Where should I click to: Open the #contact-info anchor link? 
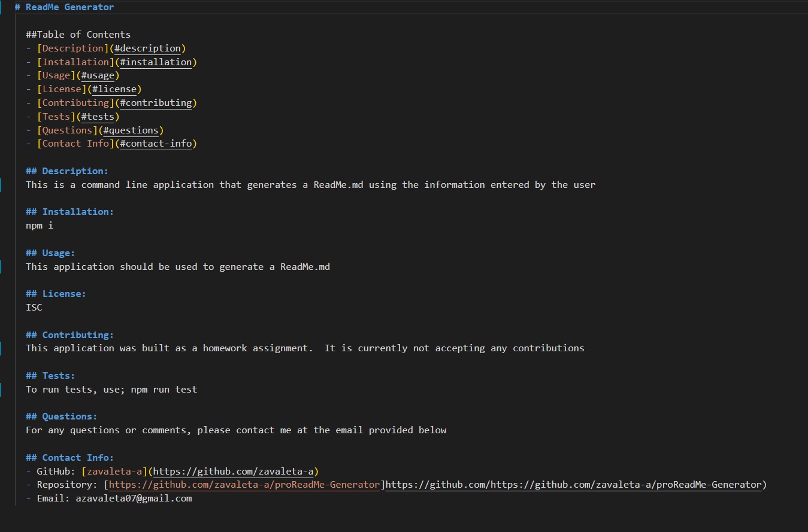(156, 144)
